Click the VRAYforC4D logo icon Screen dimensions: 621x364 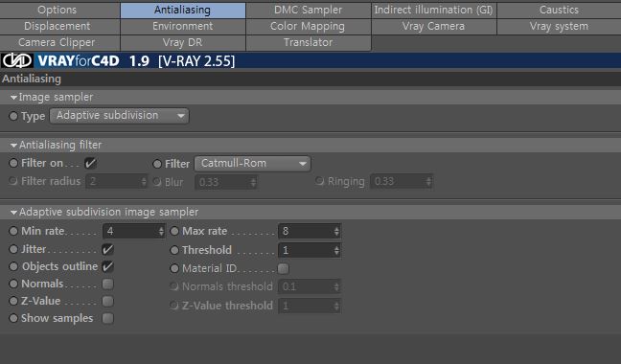coord(17,60)
